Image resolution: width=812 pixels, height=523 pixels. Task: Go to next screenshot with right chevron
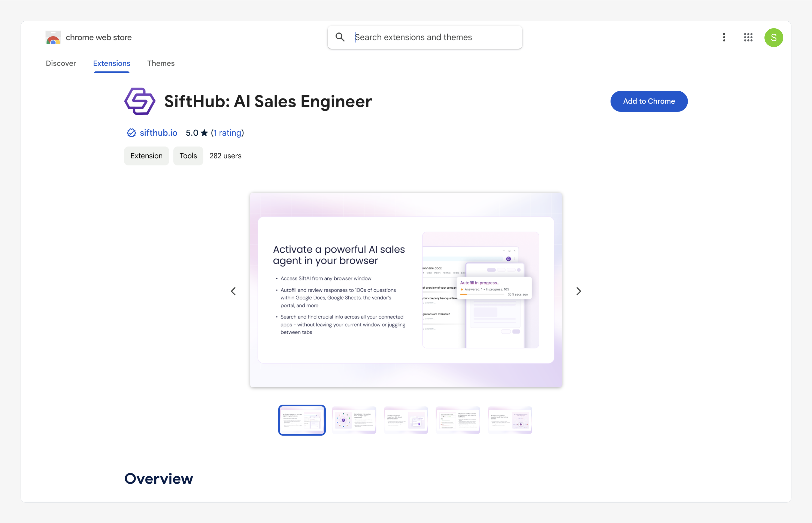point(579,291)
